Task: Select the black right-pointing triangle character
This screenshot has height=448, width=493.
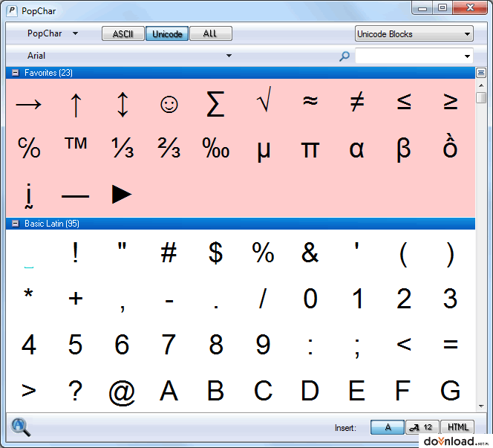Action: (122, 195)
